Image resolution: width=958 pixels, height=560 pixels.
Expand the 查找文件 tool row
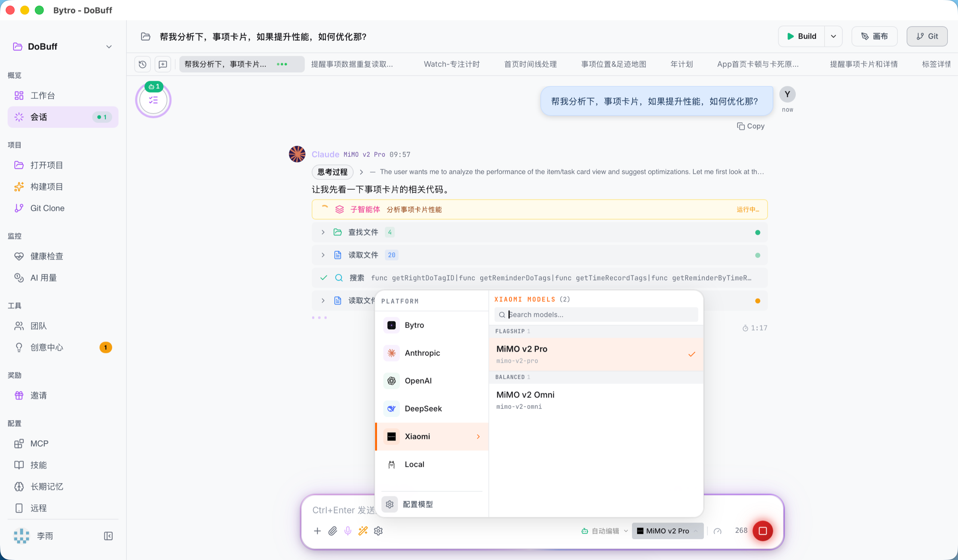[323, 232]
